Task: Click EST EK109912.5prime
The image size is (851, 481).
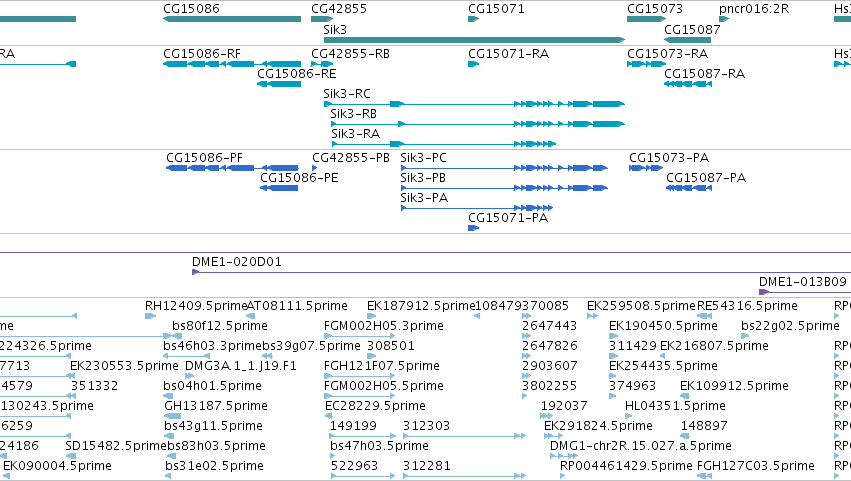Action: tap(734, 387)
